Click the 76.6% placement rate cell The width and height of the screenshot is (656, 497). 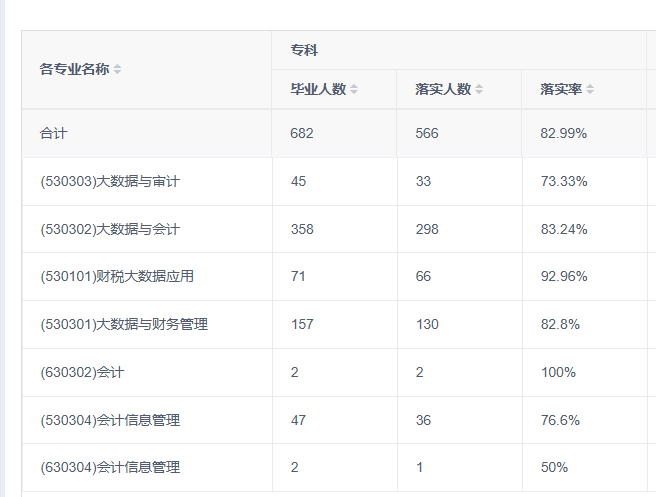[560, 420]
